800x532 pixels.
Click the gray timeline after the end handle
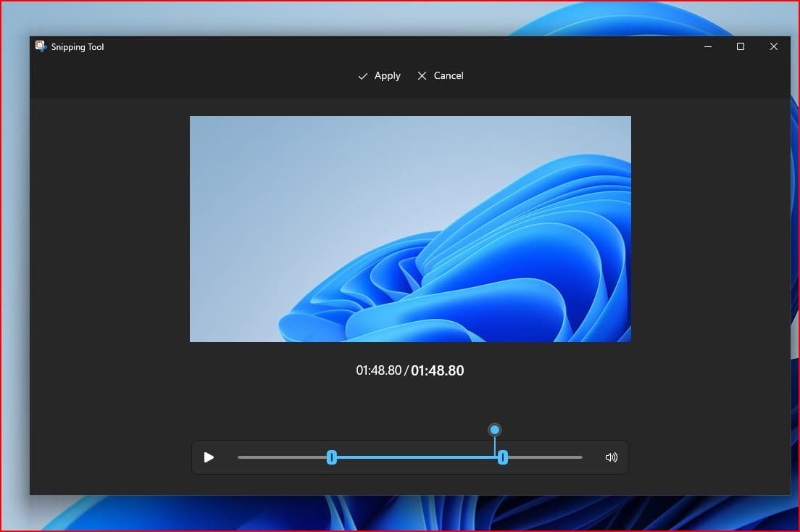pyautogui.click(x=545, y=457)
